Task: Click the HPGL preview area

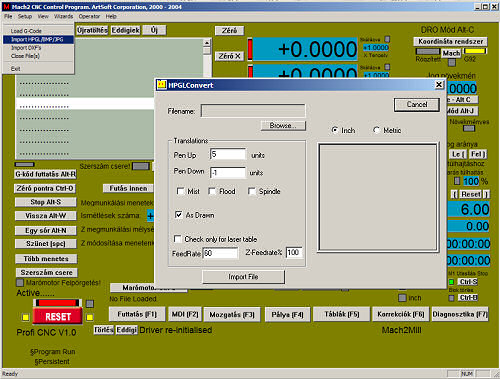Action: [x=377, y=197]
